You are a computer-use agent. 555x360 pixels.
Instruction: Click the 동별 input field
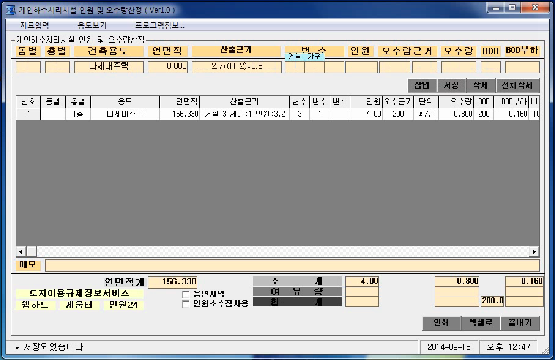click(28, 67)
